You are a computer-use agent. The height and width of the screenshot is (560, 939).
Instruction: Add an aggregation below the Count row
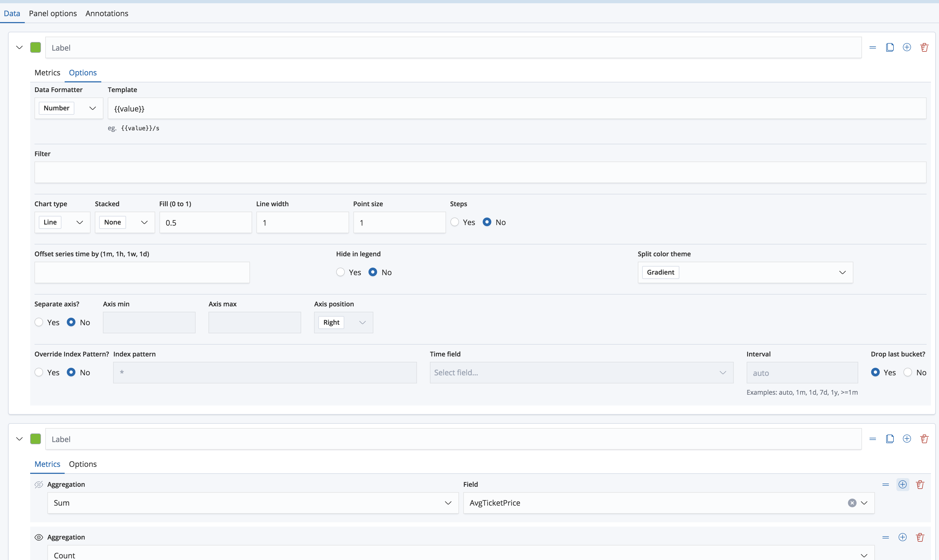pyautogui.click(x=903, y=537)
